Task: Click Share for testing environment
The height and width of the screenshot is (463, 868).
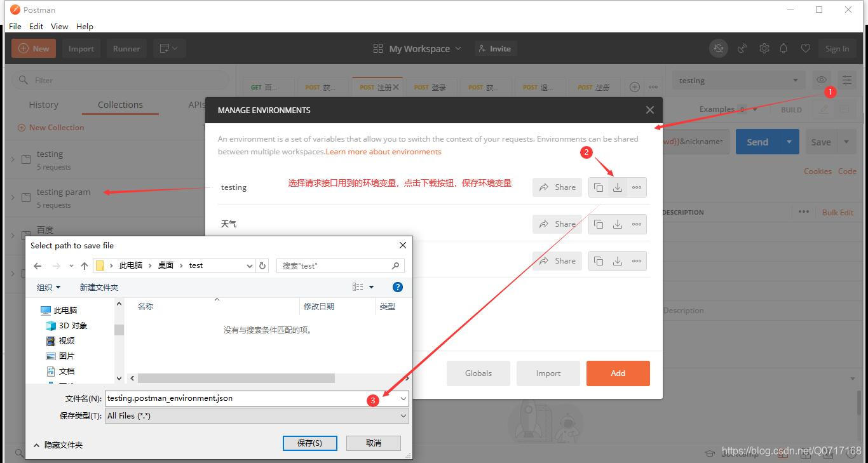Action: pyautogui.click(x=557, y=187)
